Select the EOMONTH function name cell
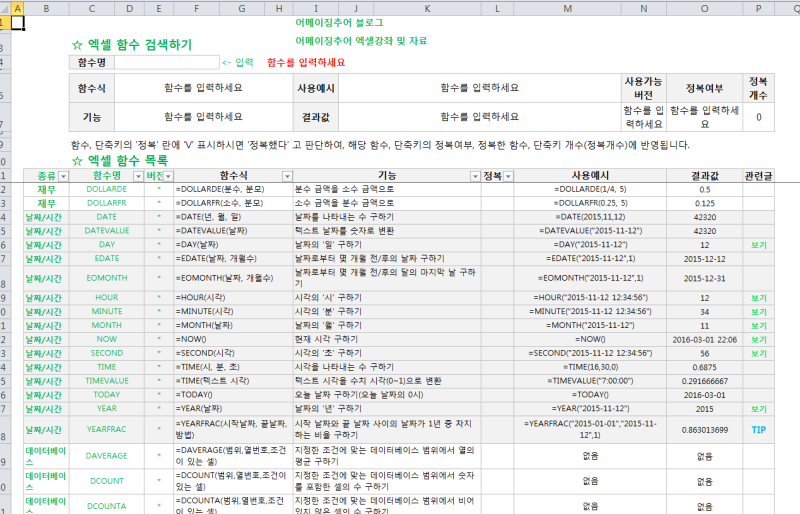Viewport: 800px width, 514px height. click(x=106, y=278)
